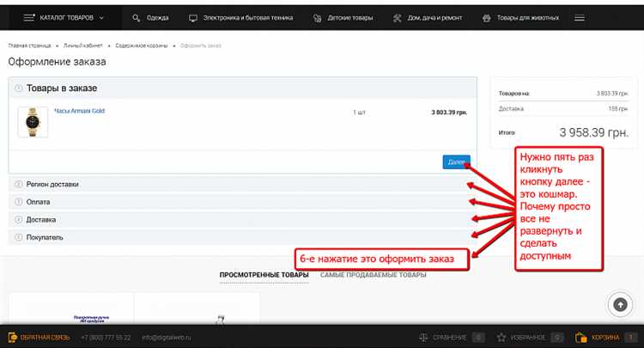The width and height of the screenshot is (644, 348).
Task: Click the shopping cart icon
Action: 580,338
